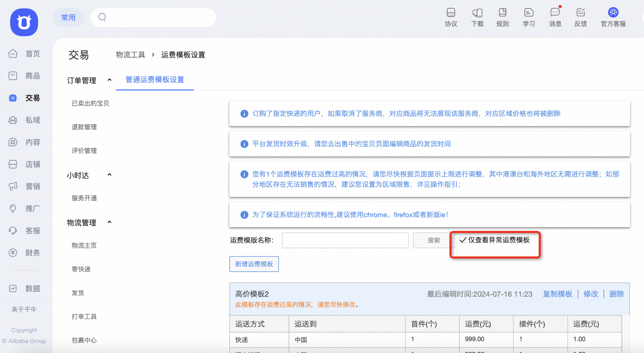
Task: Click the 运送方式 column header
Action: coord(259,324)
